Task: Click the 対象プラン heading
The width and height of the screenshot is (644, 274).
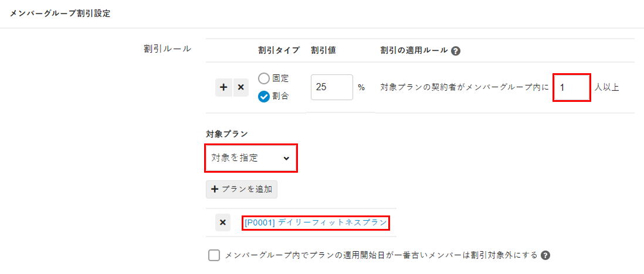Action: pos(226,134)
